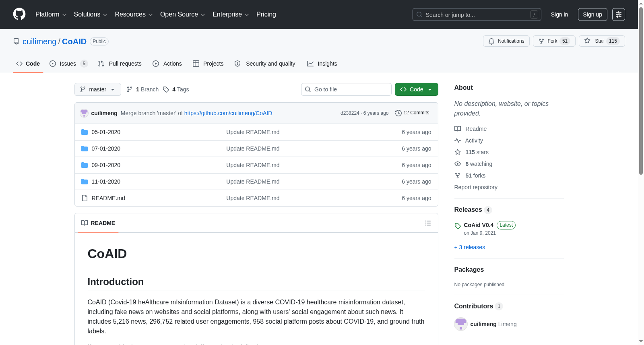Expand the Platform menu

coord(51,14)
